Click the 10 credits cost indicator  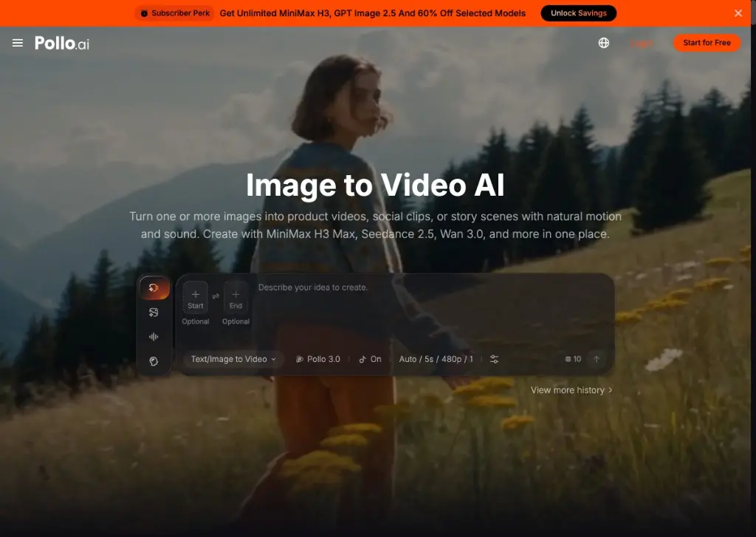tap(573, 359)
